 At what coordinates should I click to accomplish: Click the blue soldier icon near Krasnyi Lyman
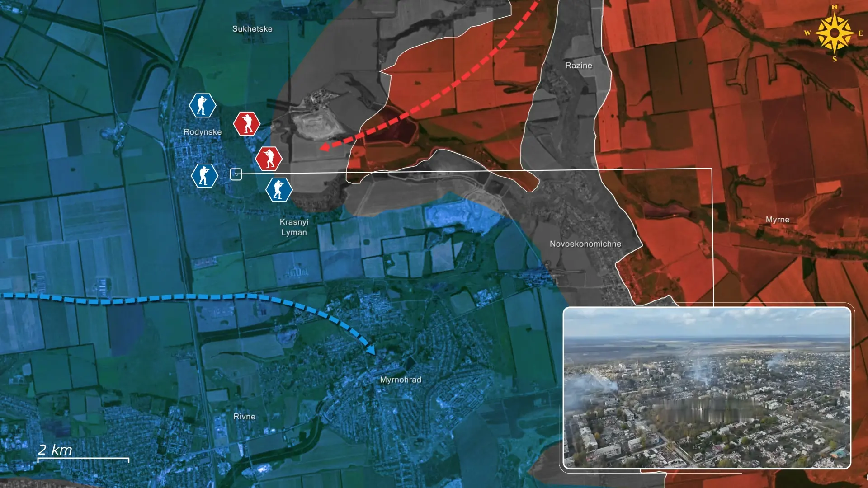tap(278, 189)
